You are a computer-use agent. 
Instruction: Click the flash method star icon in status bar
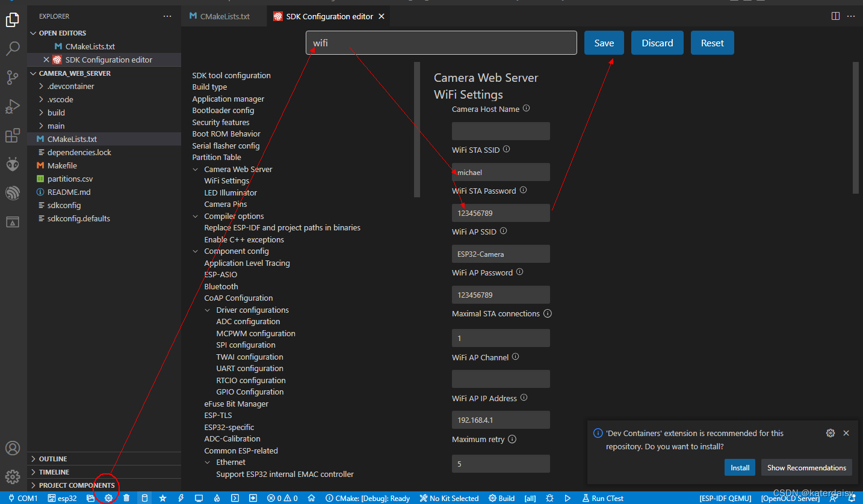click(x=162, y=498)
